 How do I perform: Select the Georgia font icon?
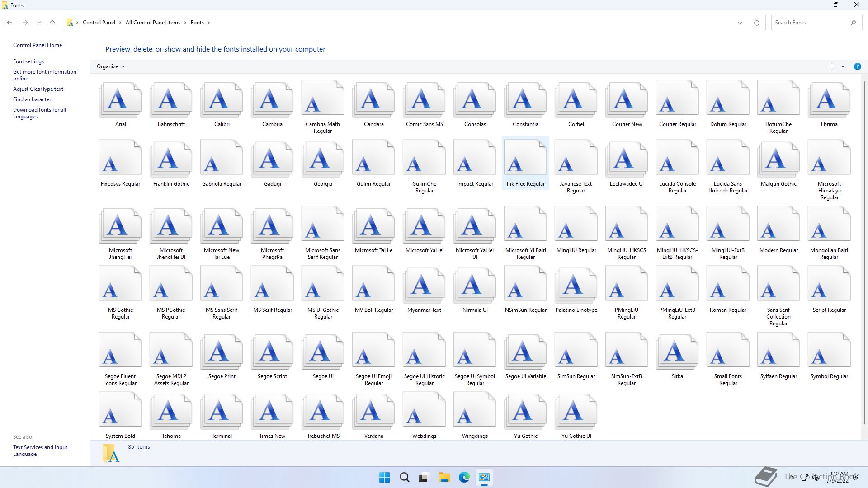(x=323, y=159)
